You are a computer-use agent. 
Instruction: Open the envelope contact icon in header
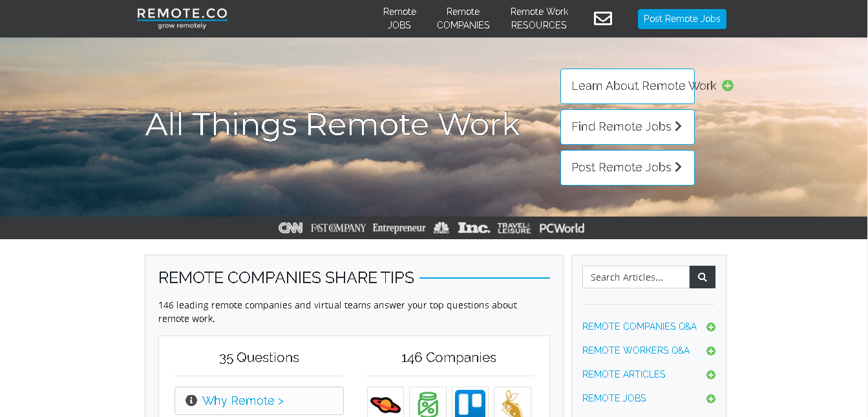pyautogui.click(x=602, y=19)
